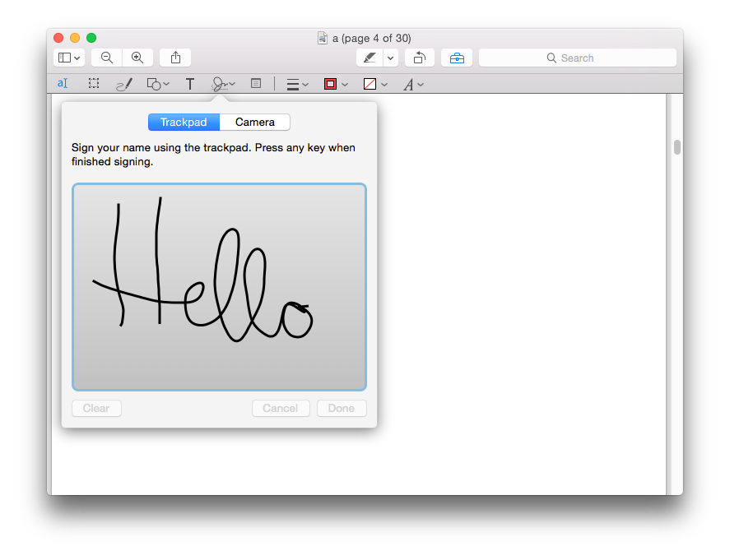Open the Share menu button
Screen dimensions: 730x560
click(175, 58)
